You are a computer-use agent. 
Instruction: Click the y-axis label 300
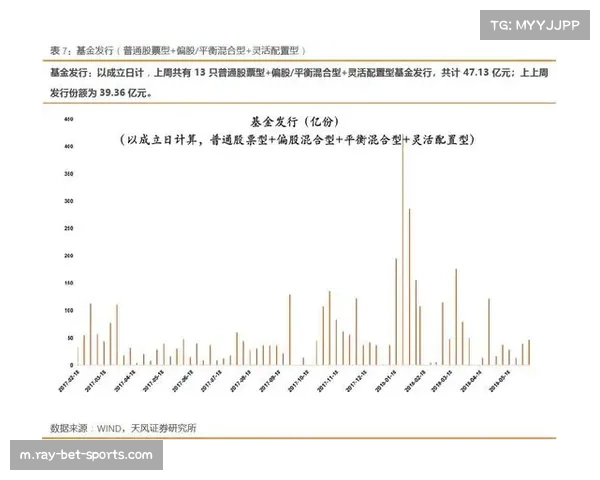coord(68,201)
